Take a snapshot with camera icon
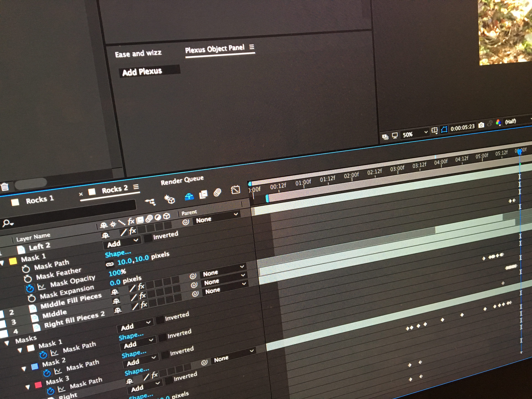 pos(481,125)
